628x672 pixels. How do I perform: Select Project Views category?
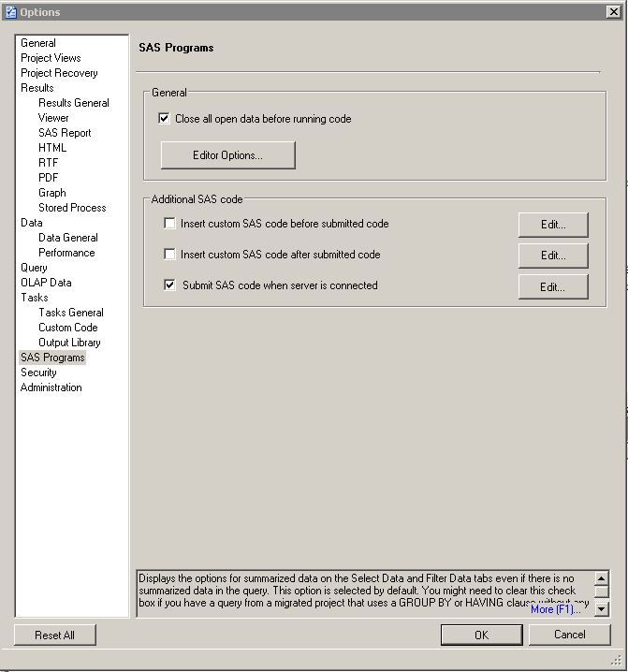pos(51,58)
